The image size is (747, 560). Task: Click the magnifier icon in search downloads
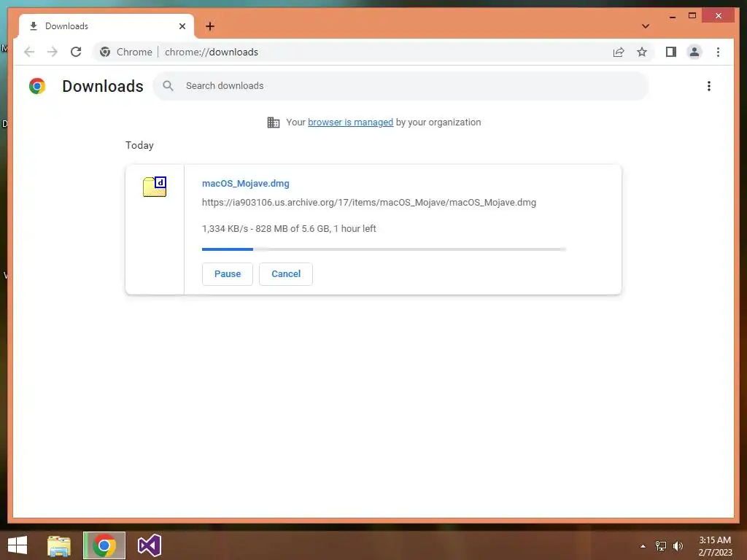tap(169, 86)
